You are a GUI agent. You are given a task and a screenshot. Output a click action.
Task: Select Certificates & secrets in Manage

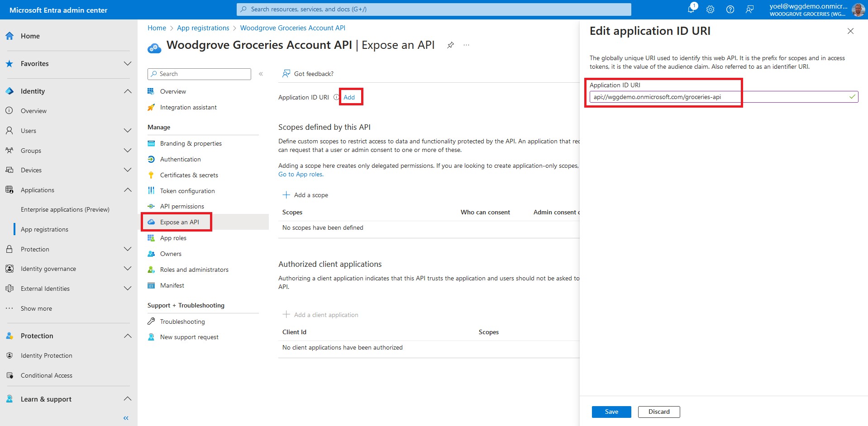pos(189,175)
